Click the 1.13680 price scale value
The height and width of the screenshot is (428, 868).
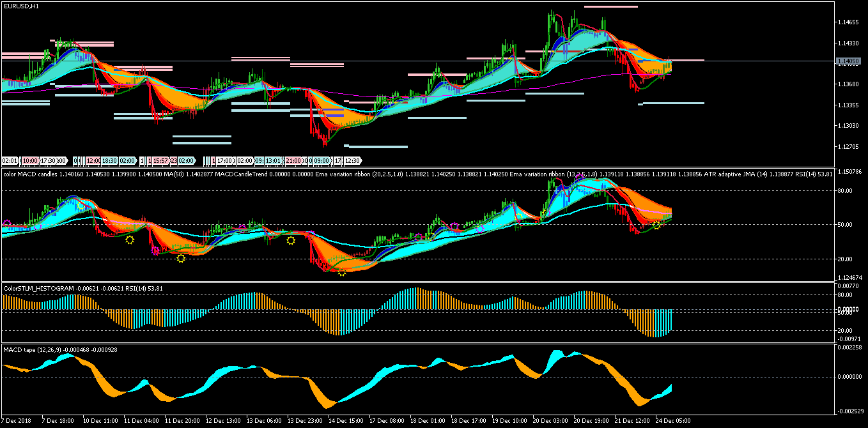(x=847, y=84)
